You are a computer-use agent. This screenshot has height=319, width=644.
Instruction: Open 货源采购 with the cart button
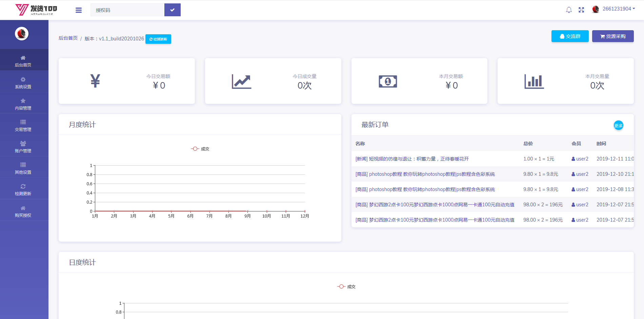tap(612, 36)
